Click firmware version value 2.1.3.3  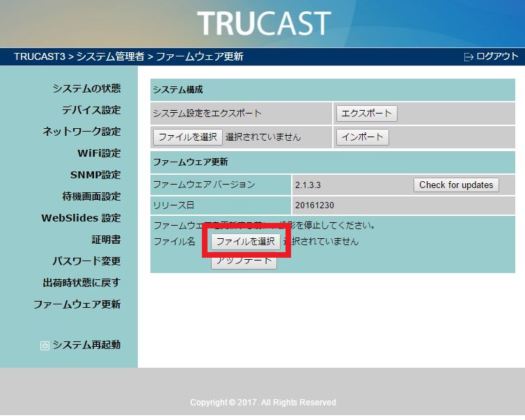coord(308,185)
